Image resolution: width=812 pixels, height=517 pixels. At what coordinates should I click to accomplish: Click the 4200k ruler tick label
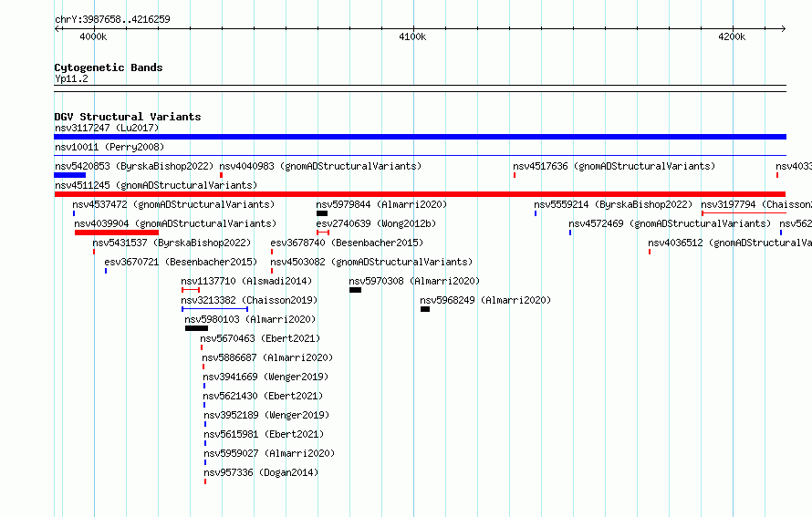click(x=732, y=36)
